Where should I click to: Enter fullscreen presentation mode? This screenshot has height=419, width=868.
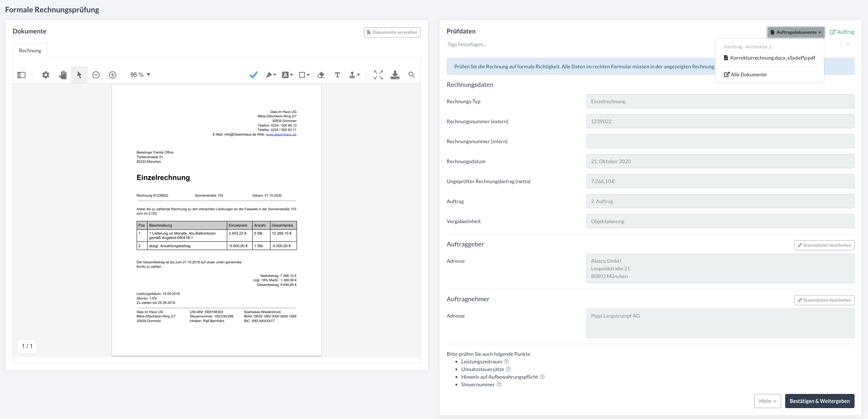point(378,75)
